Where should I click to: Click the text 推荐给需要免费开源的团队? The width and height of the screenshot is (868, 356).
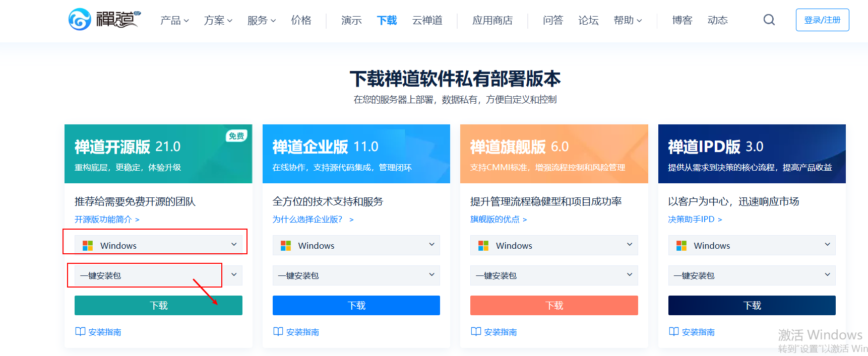[x=135, y=201]
